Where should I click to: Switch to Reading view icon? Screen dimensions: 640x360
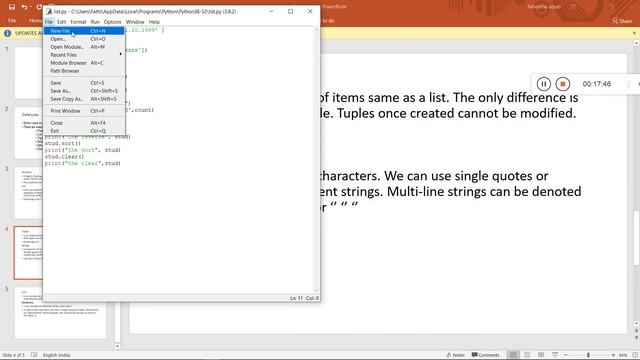point(541,355)
